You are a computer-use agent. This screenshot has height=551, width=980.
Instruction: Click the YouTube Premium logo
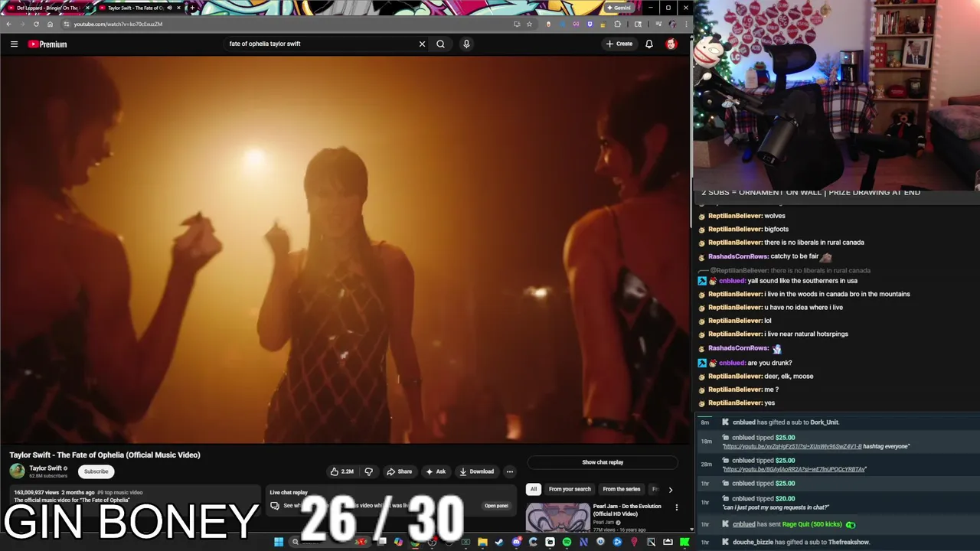47,44
